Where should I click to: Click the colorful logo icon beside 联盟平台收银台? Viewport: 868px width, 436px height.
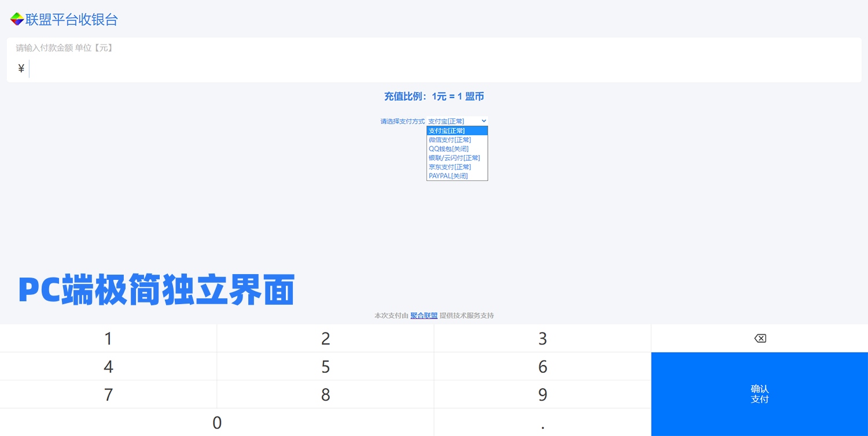click(17, 19)
